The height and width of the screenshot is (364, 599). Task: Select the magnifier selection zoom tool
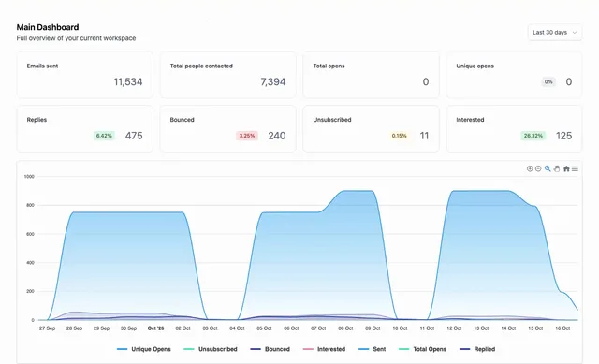point(548,168)
